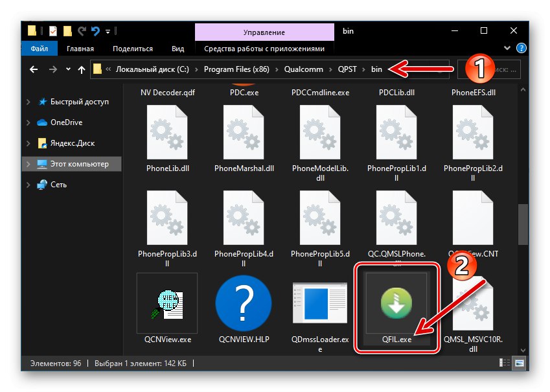Image resolution: width=550 pixels, height=392 pixels.
Task: Select the PhonePropLib4.dll file icon
Action: (244, 218)
